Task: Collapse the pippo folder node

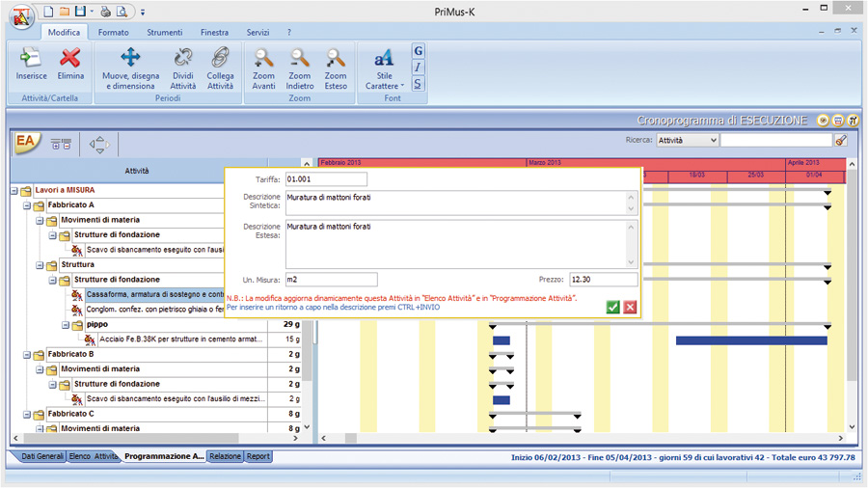Action: (66, 325)
